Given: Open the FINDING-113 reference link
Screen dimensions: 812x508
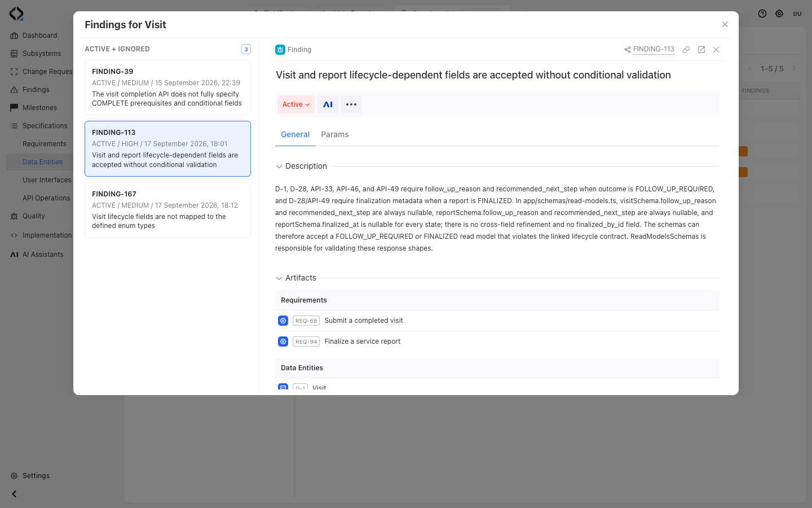Looking at the screenshot, I should [654, 49].
